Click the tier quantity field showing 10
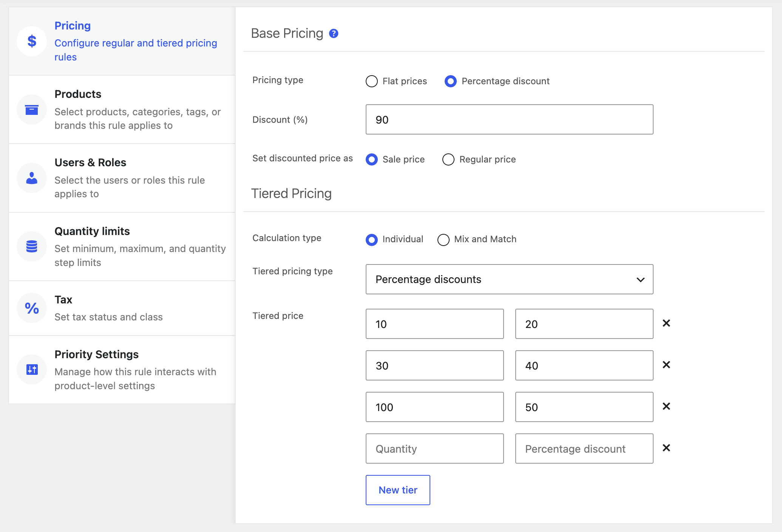Viewport: 782px width, 532px height. click(x=434, y=324)
